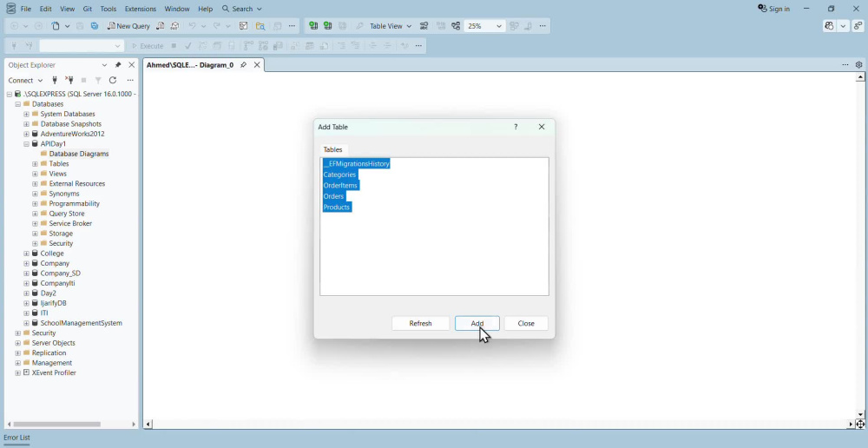Viewport: 868px width, 448px height.
Task: Toggle the pin on Diagram_0 tab
Action: click(x=243, y=65)
